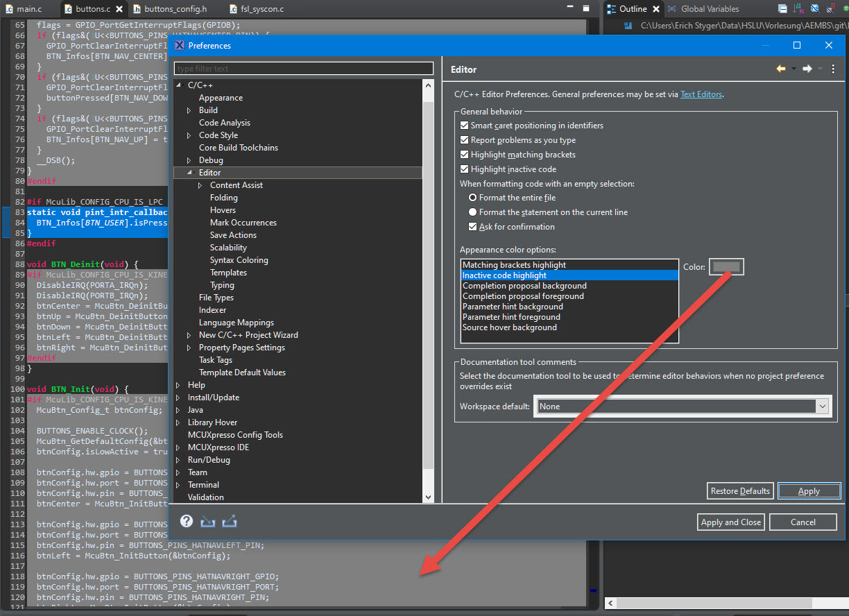Expand the Content Assist tree node
The width and height of the screenshot is (849, 616).
[x=200, y=185]
